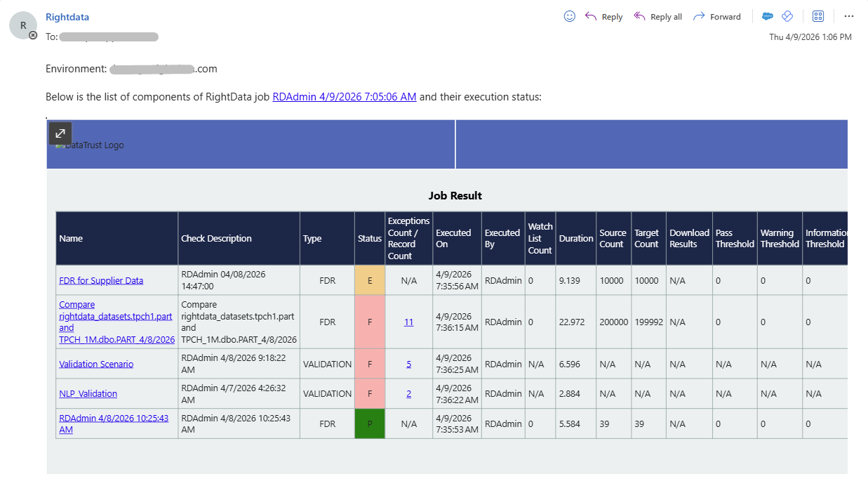Open the emoji reaction picker
Image resolution: width=868 pixels, height=486 pixels.
click(570, 16)
